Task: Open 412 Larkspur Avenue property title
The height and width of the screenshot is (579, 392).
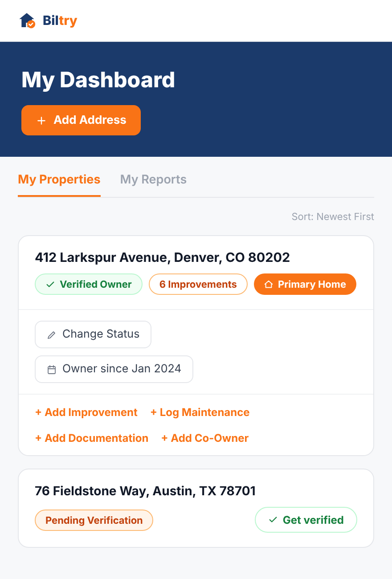Action: 162,257
